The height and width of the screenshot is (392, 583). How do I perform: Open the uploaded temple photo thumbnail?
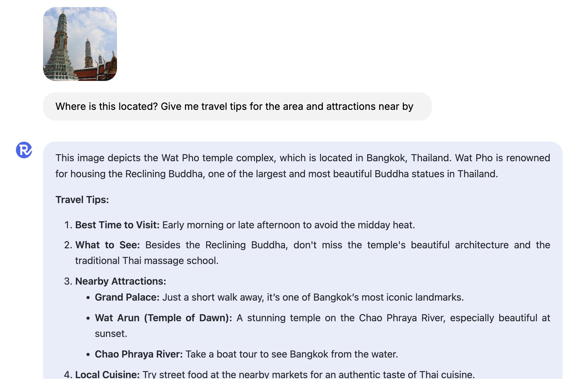[x=80, y=44]
